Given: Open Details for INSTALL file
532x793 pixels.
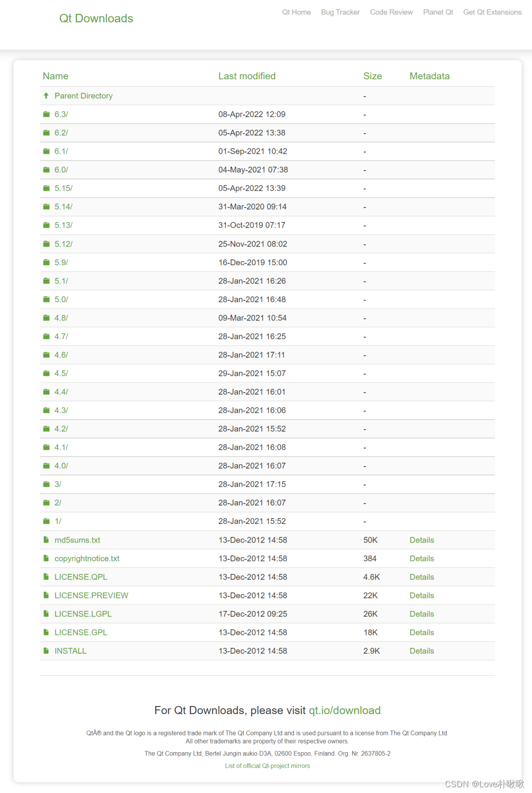Looking at the screenshot, I should tap(421, 651).
